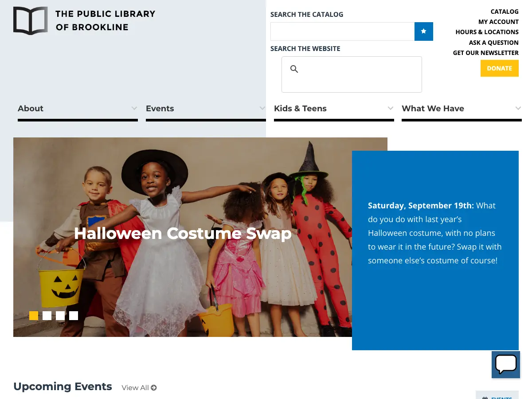This screenshot has height=399, width=532.
Task: Expand the What We Have menu chevron
Action: 518,108
